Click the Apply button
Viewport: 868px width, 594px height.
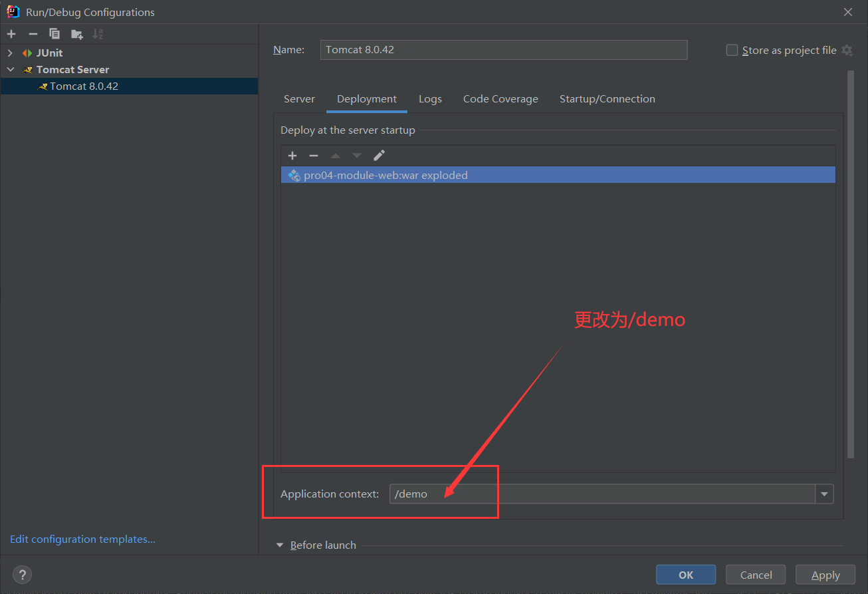pos(825,575)
